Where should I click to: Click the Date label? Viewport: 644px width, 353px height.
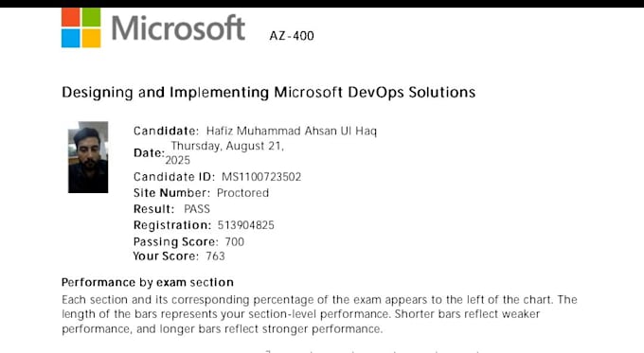(149, 153)
